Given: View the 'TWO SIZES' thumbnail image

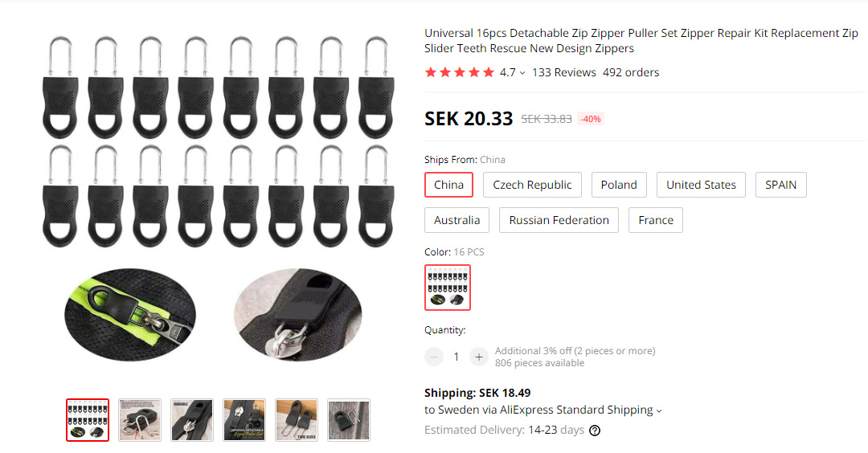Looking at the screenshot, I should (297, 420).
